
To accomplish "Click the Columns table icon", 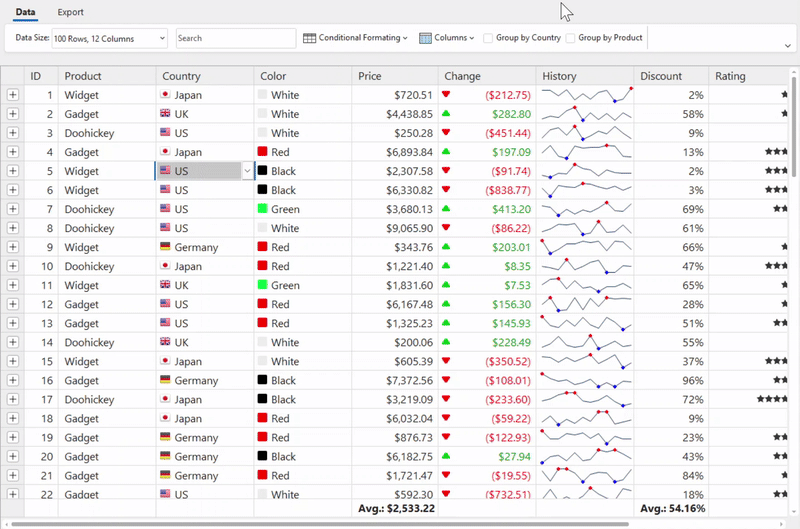I will point(425,38).
